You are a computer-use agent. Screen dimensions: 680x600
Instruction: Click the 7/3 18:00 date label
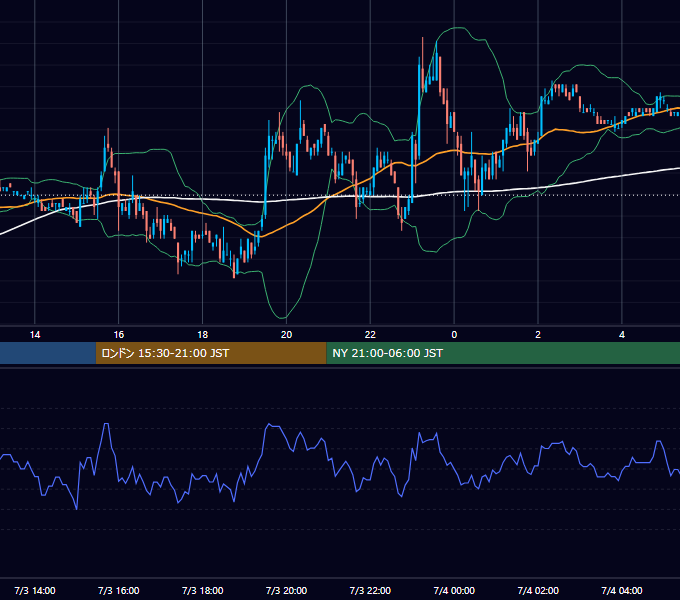pyautogui.click(x=203, y=590)
